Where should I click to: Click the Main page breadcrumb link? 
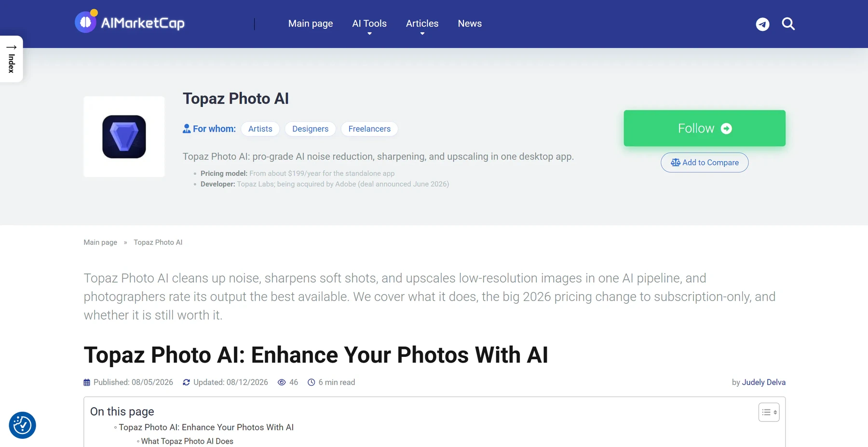point(100,242)
